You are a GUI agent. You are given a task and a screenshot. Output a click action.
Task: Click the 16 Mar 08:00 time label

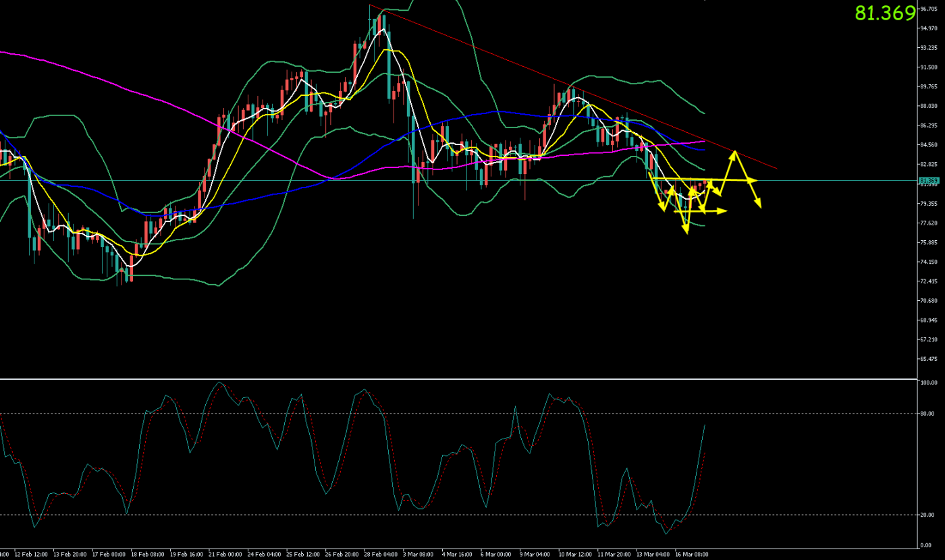(692, 554)
